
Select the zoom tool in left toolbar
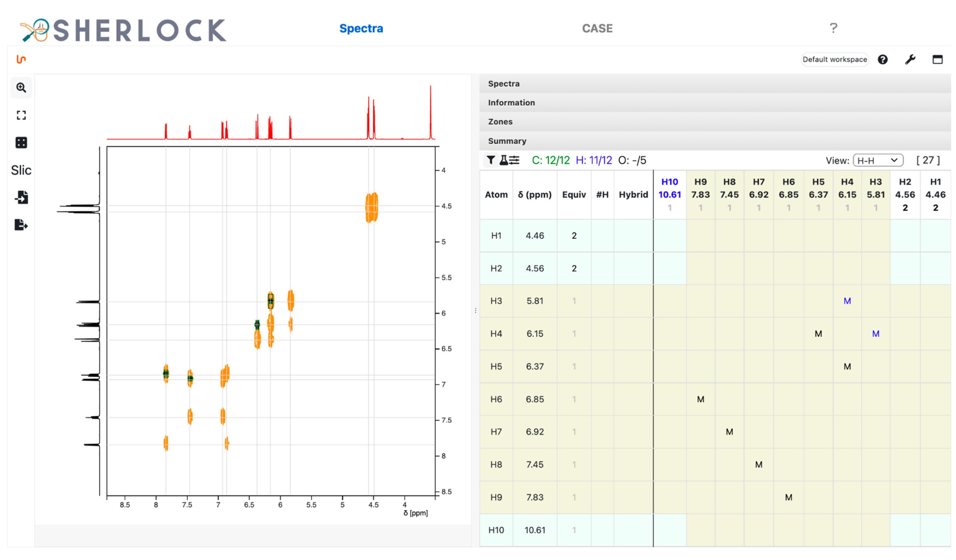[x=21, y=88]
